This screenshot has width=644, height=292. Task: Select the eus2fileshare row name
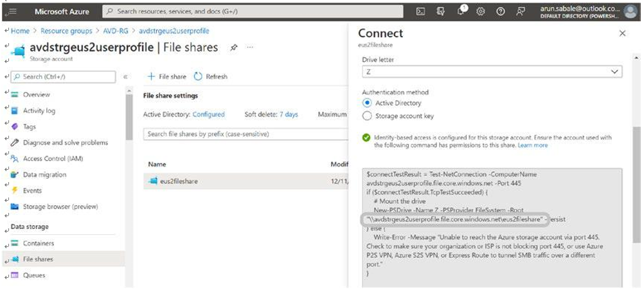179,181
